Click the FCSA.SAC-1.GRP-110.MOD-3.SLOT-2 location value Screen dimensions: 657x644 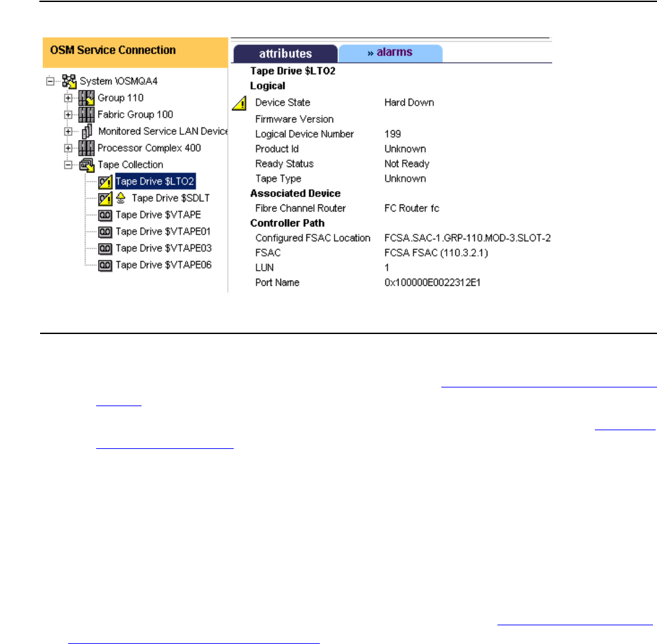click(467, 238)
